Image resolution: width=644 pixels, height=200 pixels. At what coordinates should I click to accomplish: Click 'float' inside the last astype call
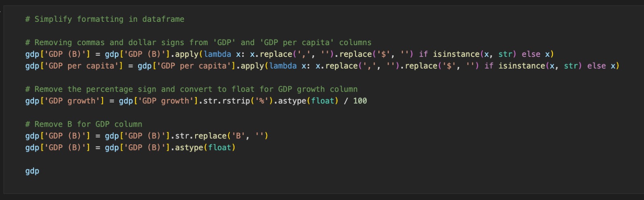tap(219, 148)
